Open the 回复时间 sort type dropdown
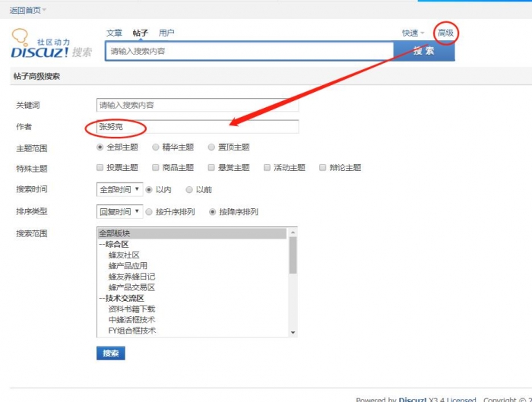Viewport: 532px width, 402px height. pyautogui.click(x=119, y=211)
